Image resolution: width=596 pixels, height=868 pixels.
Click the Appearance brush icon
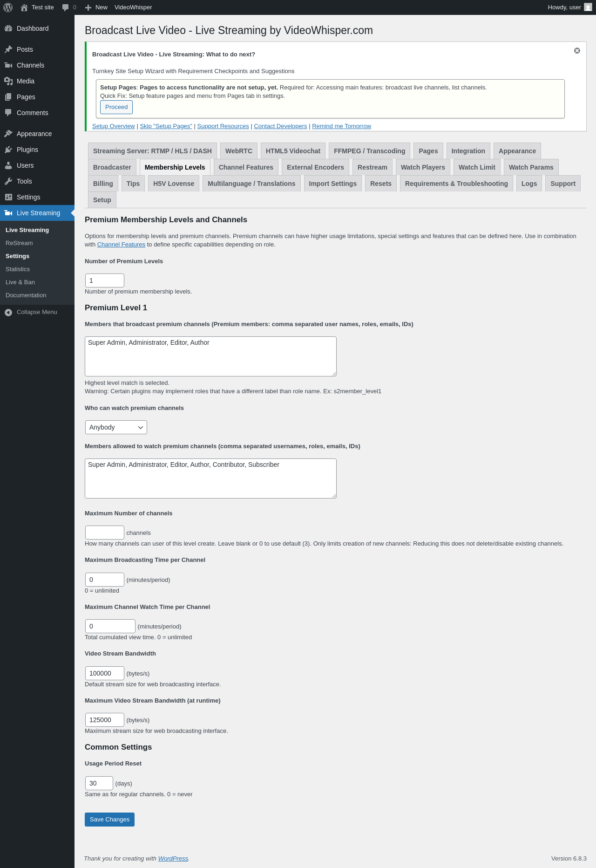pyautogui.click(x=8, y=134)
